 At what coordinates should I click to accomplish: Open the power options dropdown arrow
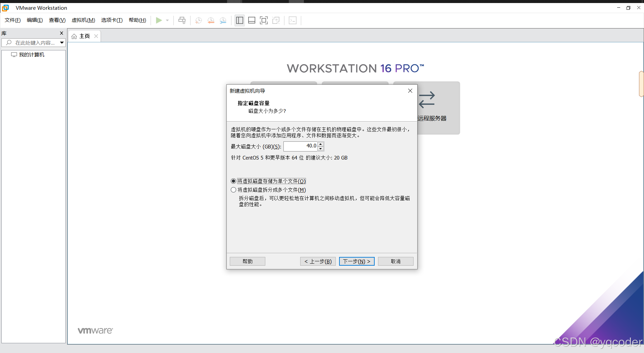coord(167,20)
